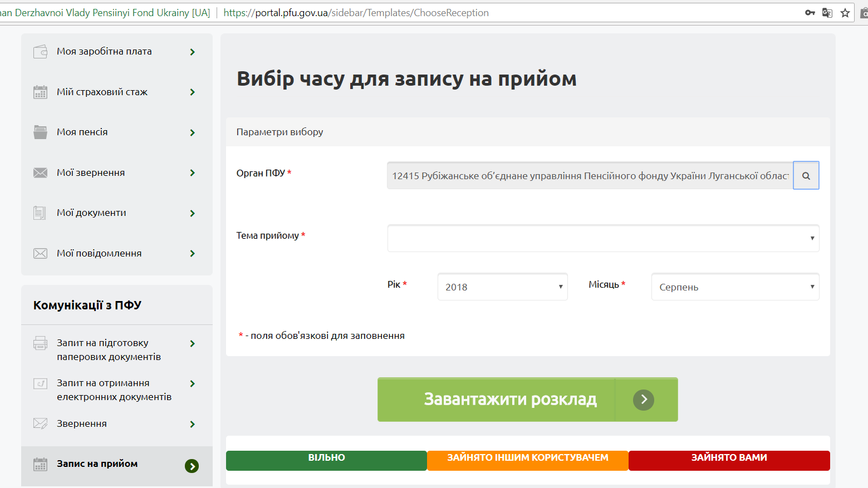Click the envelope icon beside Мої звернення

[x=40, y=173]
